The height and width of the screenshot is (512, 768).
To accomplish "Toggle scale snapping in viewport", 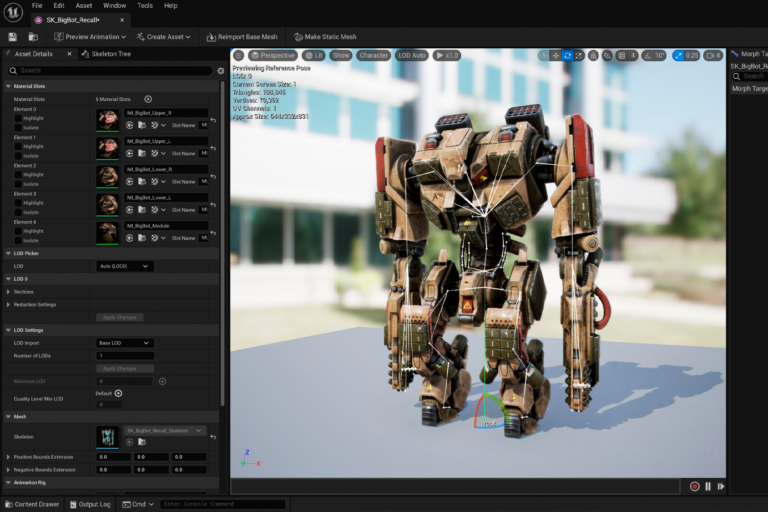I will point(678,56).
